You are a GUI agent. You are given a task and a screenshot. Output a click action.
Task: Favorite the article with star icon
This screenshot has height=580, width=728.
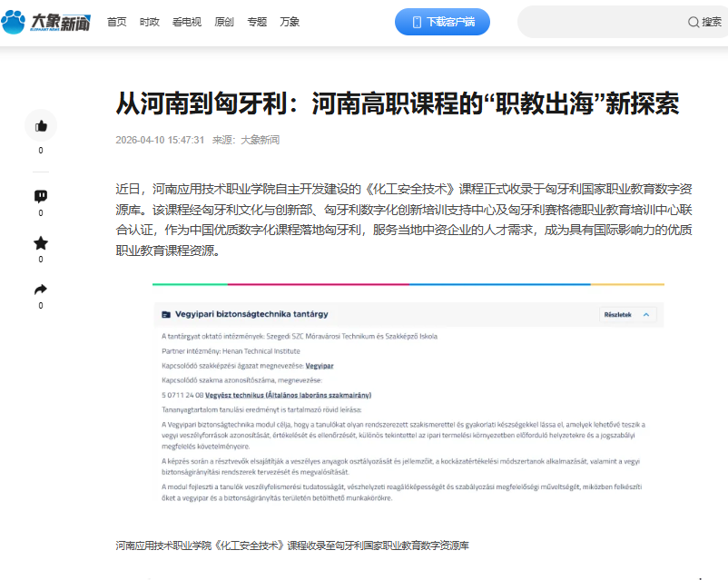pos(40,243)
